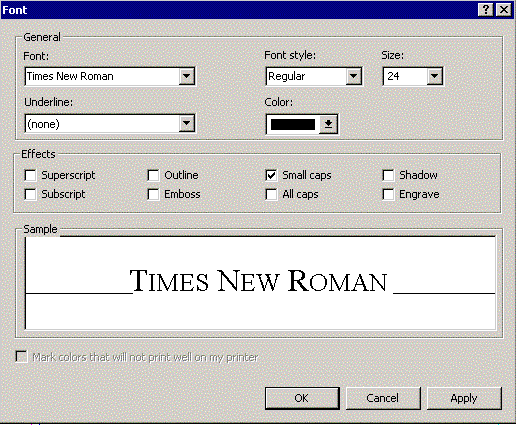This screenshot has width=516, height=425.
Task: Click the Cancel button
Action: pos(383,398)
